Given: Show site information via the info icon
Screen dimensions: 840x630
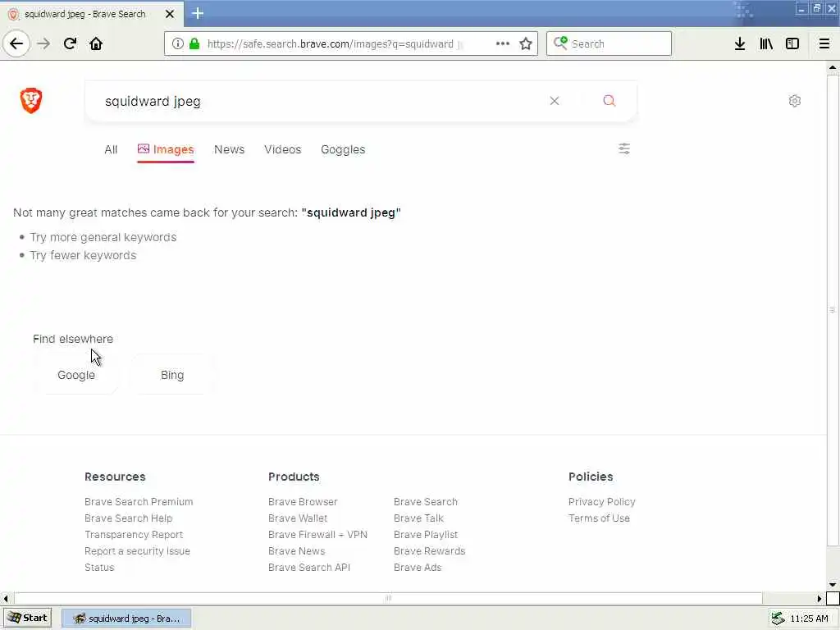Looking at the screenshot, I should pos(178,43).
